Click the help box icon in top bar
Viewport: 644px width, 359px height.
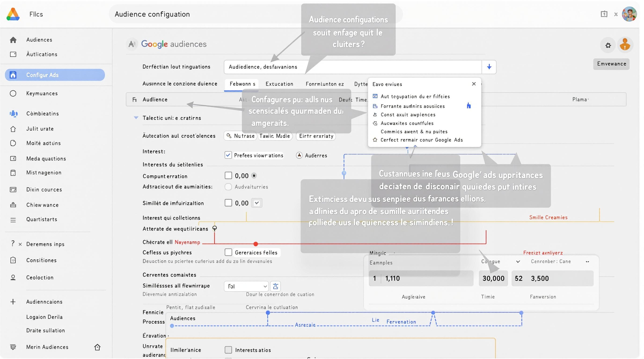coord(604,14)
